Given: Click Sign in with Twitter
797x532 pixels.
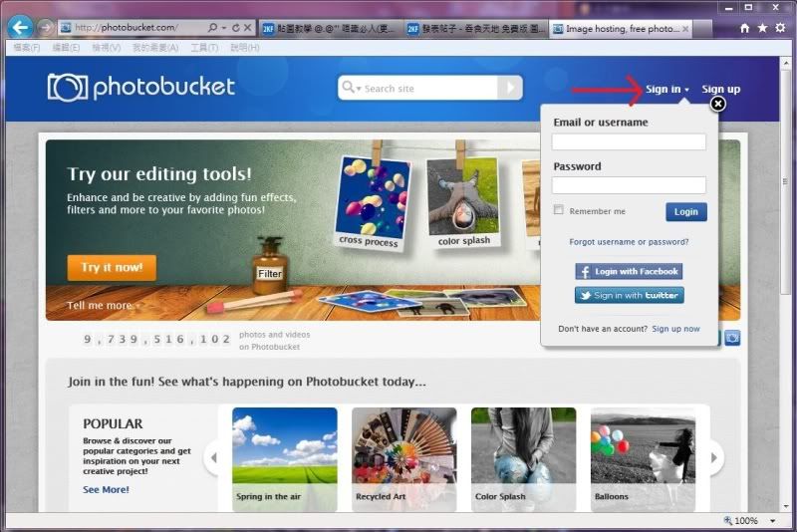Looking at the screenshot, I should [630, 295].
